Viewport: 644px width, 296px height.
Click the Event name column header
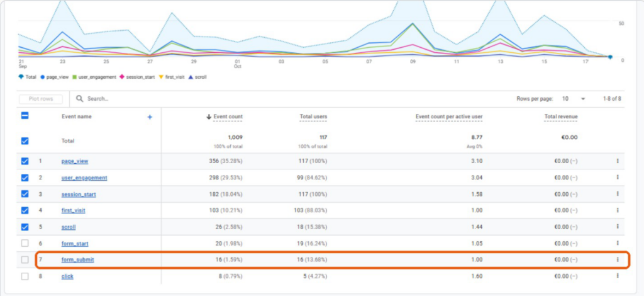[77, 117]
